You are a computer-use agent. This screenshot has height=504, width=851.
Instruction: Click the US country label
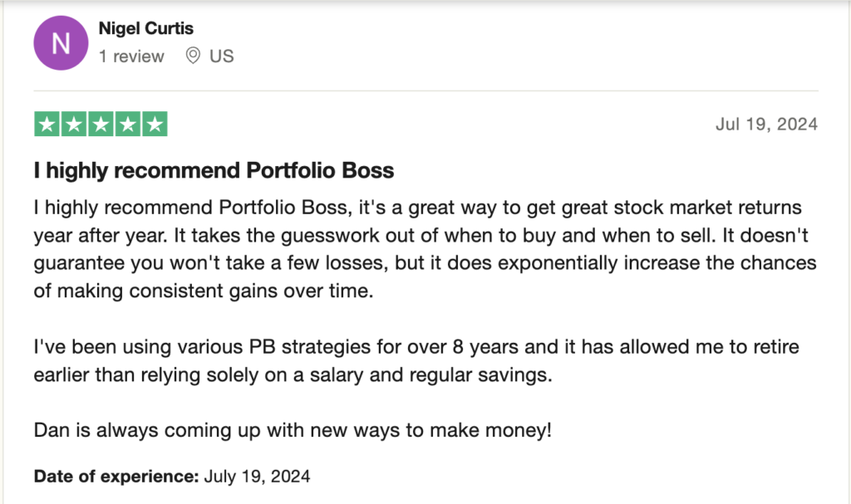[221, 56]
